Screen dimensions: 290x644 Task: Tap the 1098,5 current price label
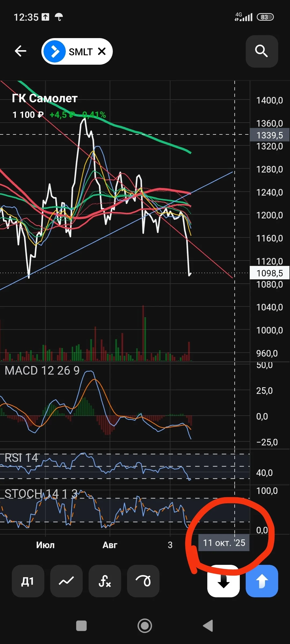click(x=270, y=273)
